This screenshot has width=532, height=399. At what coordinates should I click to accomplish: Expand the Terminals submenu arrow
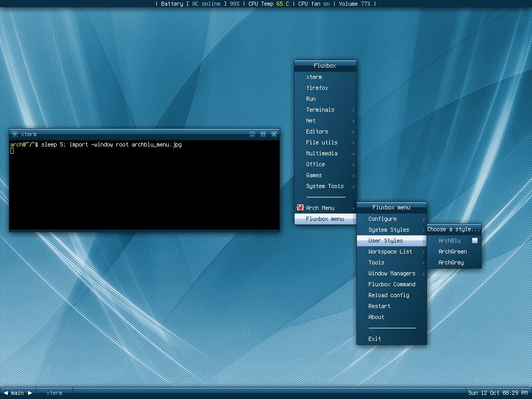pyautogui.click(x=353, y=110)
